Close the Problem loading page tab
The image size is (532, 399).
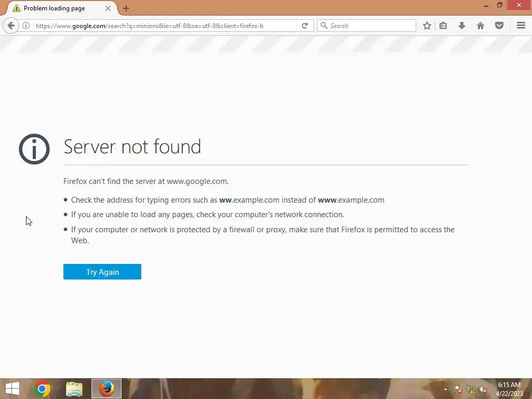(108, 8)
